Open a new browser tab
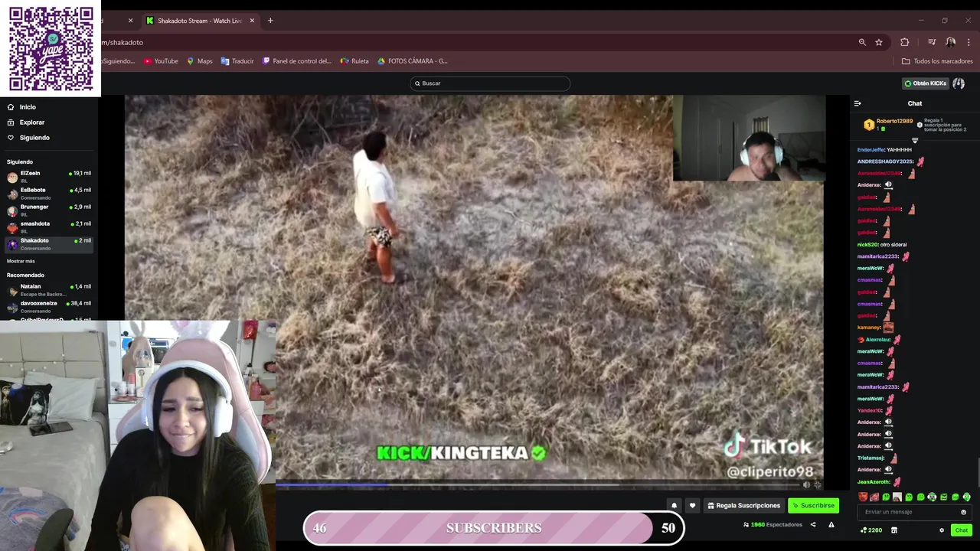Screen dimensions: 980x551 point(270,21)
